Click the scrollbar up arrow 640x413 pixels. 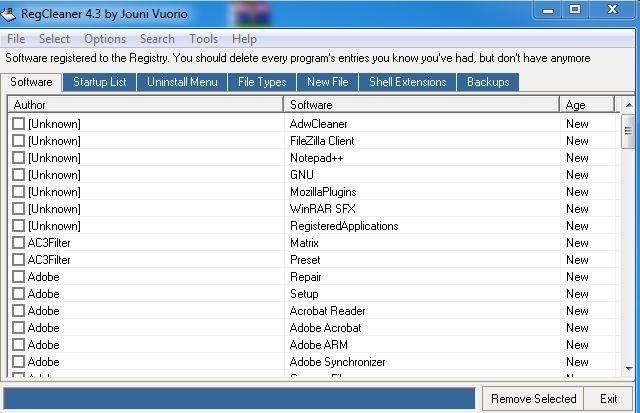click(628, 105)
